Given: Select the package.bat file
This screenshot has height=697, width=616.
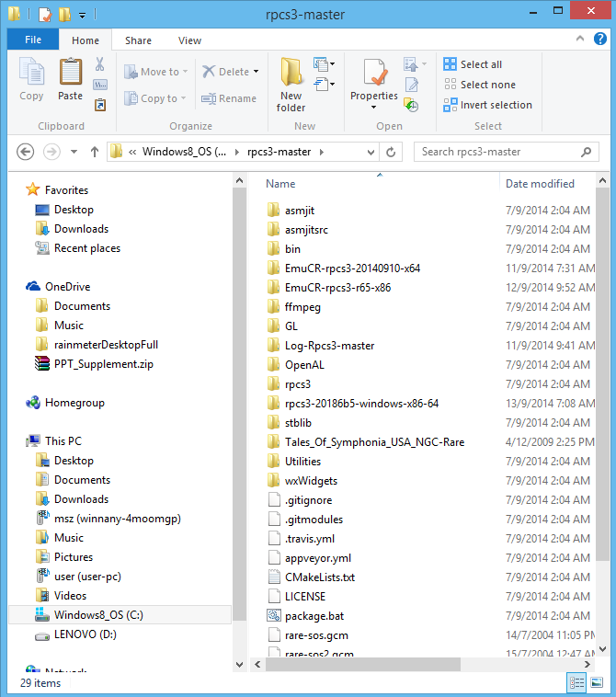Looking at the screenshot, I should coord(314,616).
